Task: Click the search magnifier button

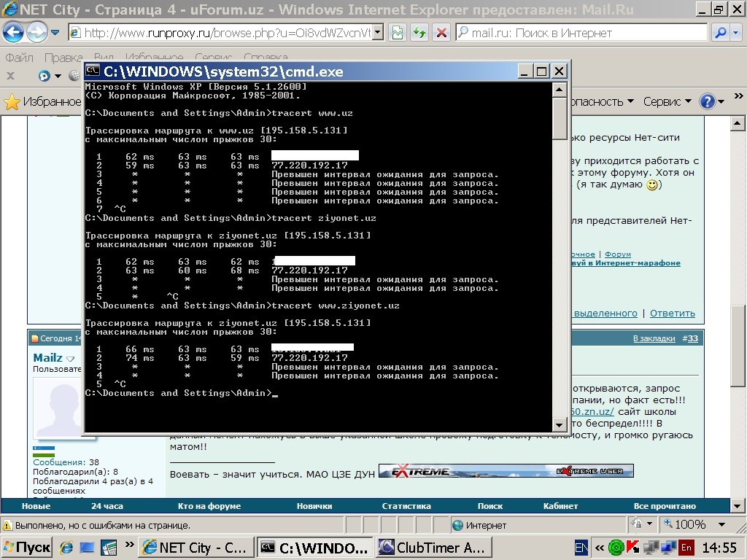Action: [x=720, y=32]
